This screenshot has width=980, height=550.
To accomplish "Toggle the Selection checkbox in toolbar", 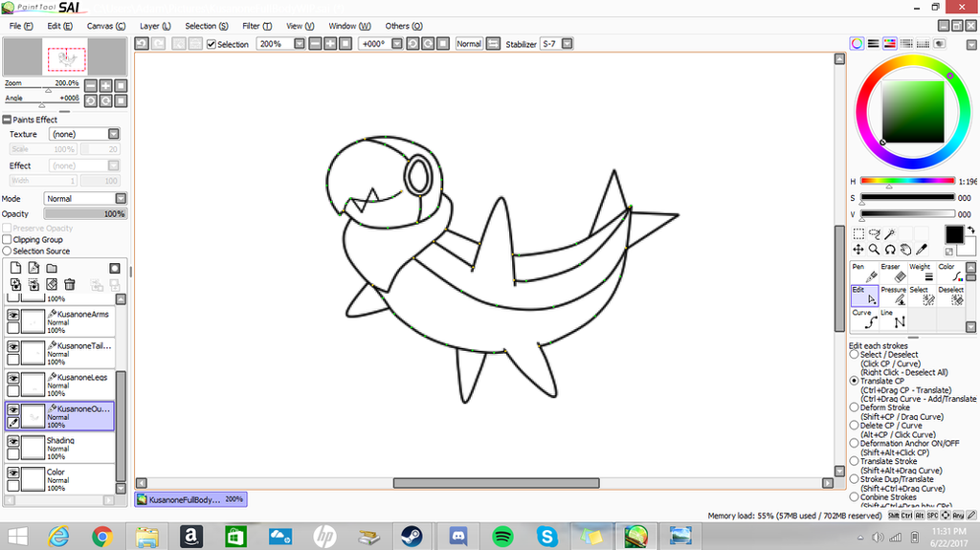I will tap(212, 44).
